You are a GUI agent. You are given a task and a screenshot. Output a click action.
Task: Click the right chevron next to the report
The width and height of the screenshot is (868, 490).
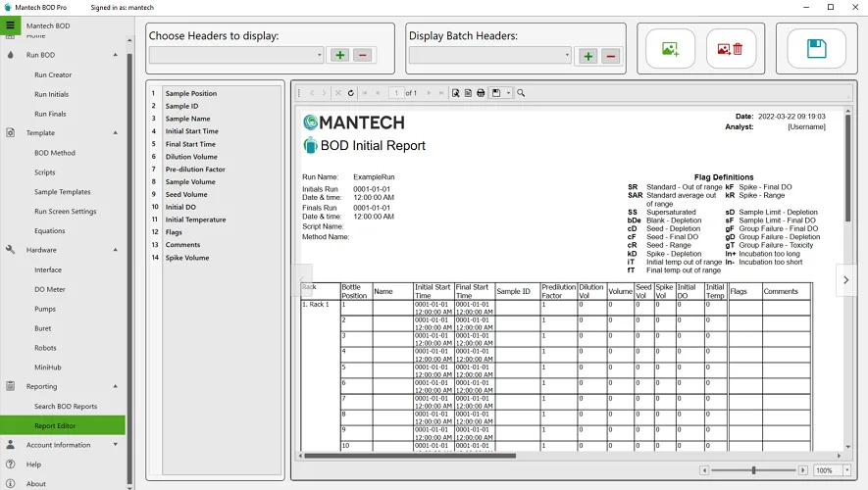(845, 280)
